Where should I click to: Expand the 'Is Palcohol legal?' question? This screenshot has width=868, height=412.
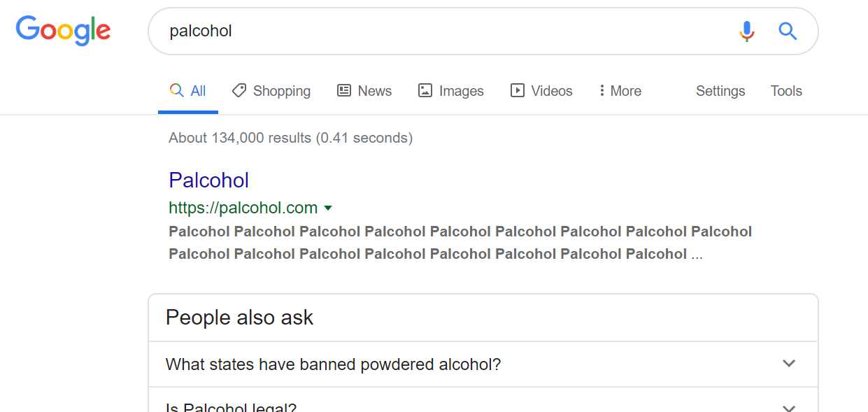(x=789, y=408)
